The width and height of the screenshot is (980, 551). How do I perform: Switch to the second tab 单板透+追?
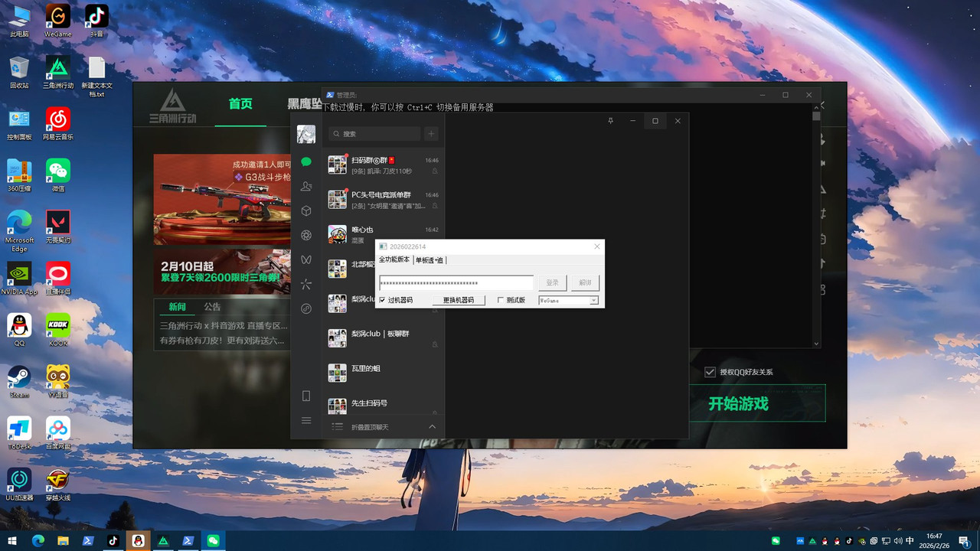tap(430, 260)
